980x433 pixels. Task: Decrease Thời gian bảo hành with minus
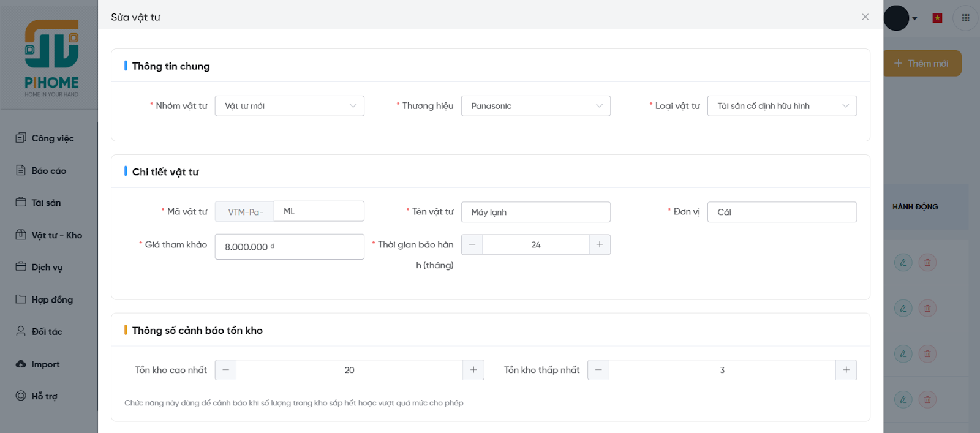pyautogui.click(x=472, y=244)
